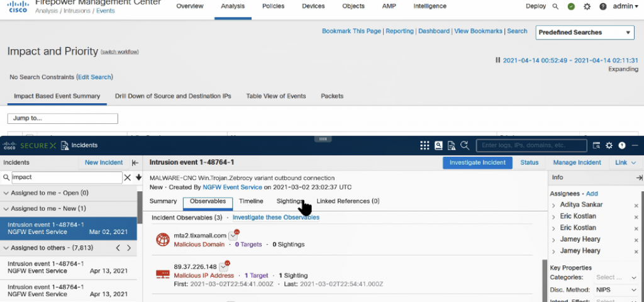Collapse Assigned to me - Open group

coord(6,193)
